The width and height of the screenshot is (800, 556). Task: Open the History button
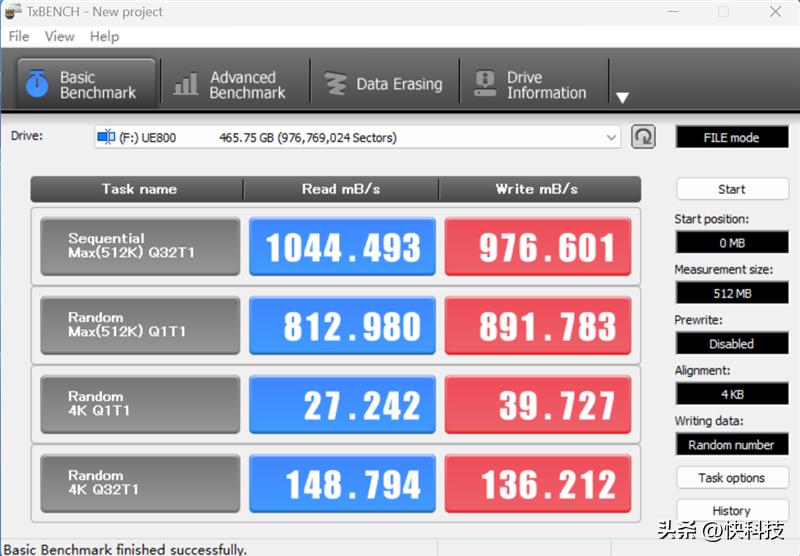732,511
